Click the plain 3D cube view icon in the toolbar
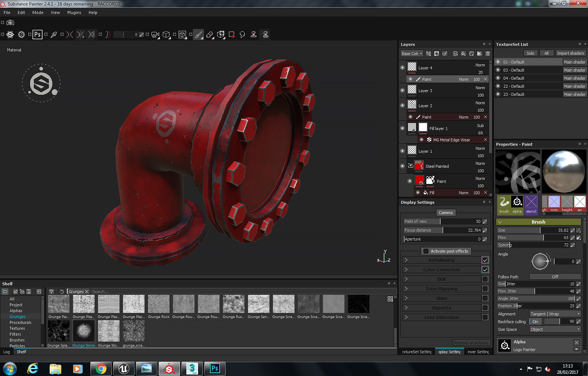Screen dimensions: 588x376 click(166, 35)
